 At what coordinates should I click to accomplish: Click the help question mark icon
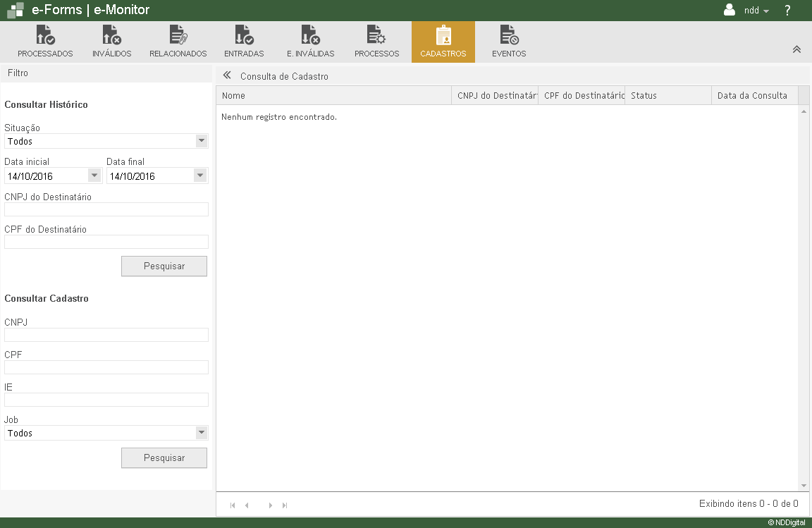787,10
